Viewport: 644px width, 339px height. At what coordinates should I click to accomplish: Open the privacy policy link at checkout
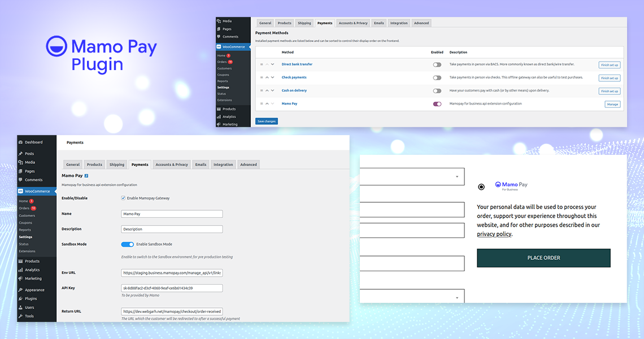(494, 234)
